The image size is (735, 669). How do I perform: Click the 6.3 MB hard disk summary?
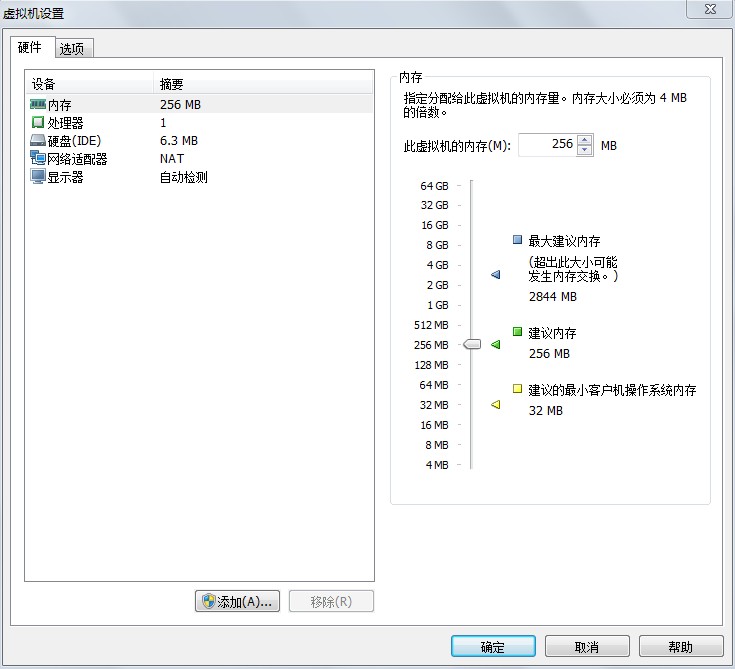(179, 141)
